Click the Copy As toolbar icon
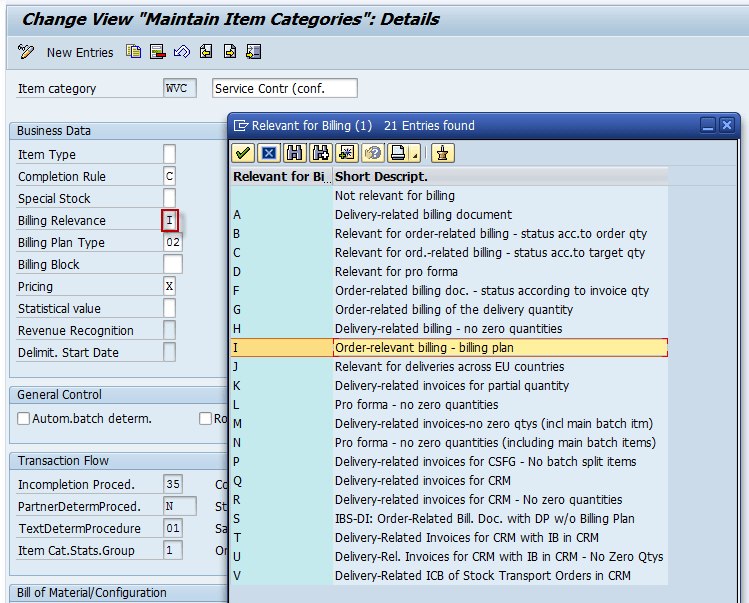Image resolution: width=749 pixels, height=603 pixels. point(133,52)
